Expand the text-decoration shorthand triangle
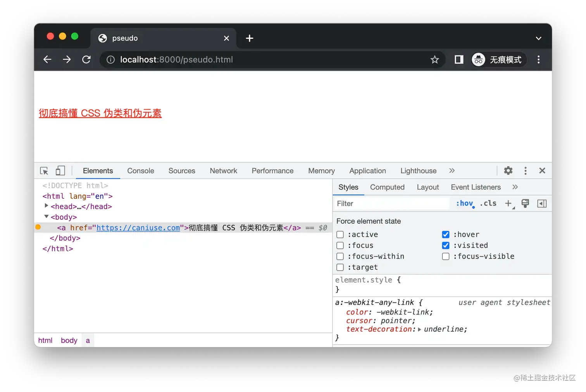Viewport: 586px width, 392px height. coord(419,329)
